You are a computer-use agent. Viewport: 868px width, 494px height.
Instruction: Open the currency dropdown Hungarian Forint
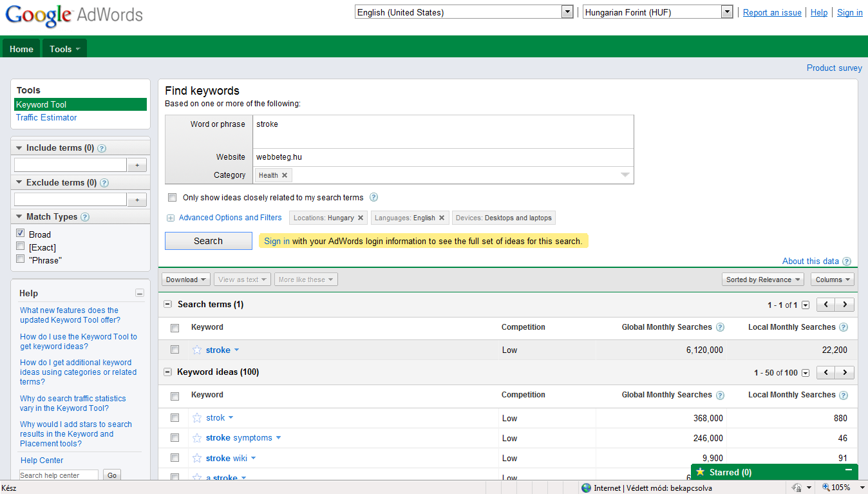click(658, 12)
